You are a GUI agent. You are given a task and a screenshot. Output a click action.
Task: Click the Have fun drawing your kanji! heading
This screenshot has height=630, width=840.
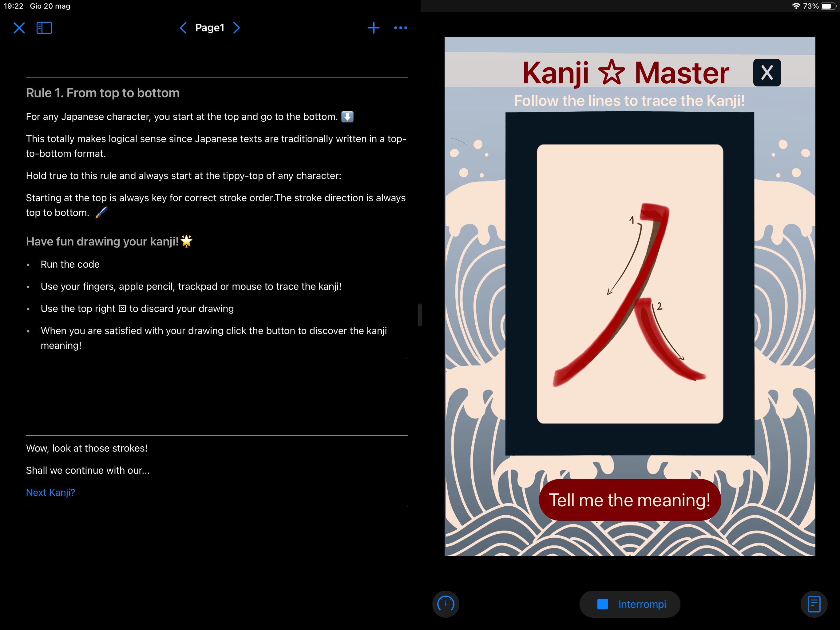coord(109,241)
